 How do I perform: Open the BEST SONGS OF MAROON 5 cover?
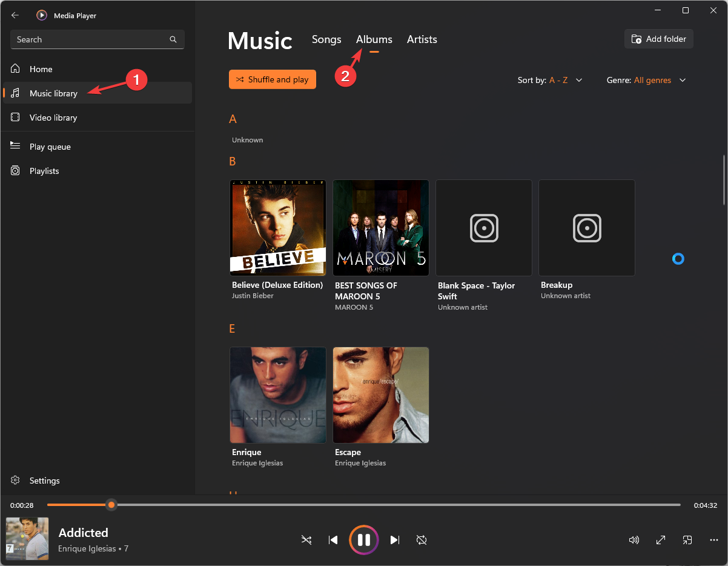point(381,228)
